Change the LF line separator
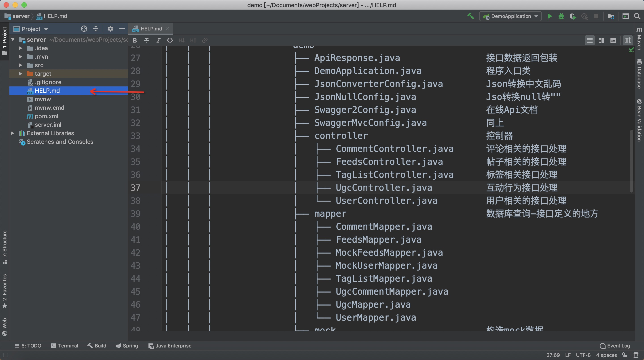This screenshot has height=360, width=644. 568,355
